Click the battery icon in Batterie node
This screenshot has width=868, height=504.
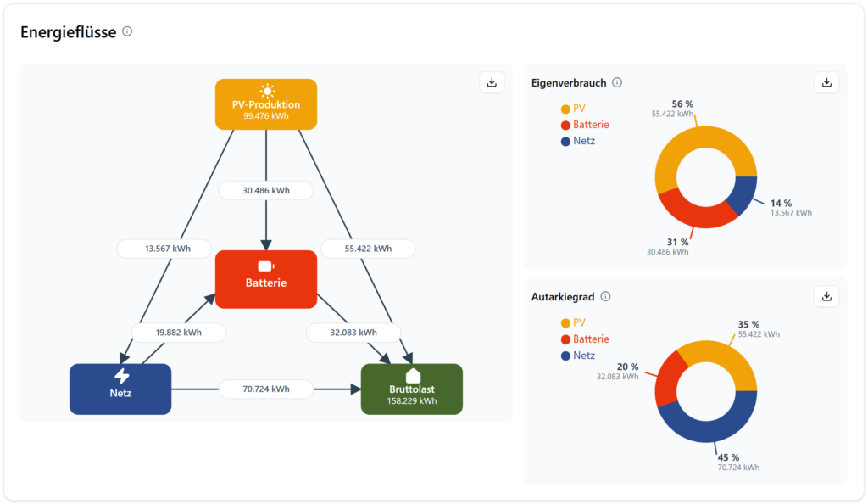tap(266, 266)
